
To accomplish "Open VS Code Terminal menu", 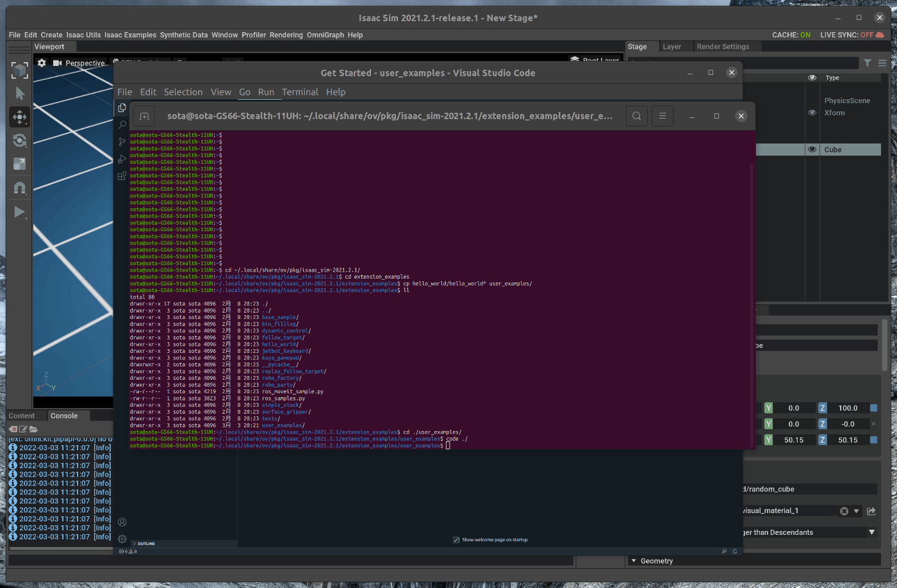I will 300,92.
